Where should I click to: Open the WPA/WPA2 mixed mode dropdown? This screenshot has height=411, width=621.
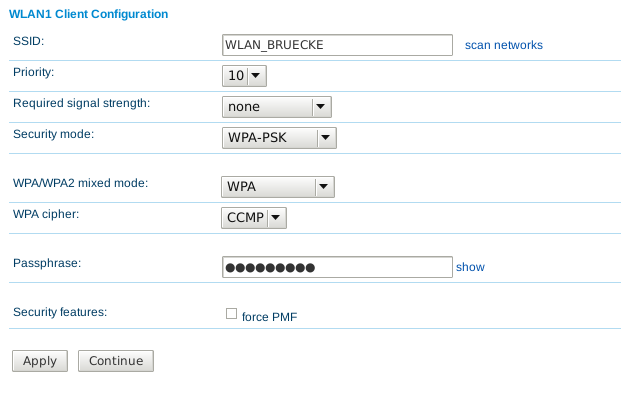tap(278, 187)
